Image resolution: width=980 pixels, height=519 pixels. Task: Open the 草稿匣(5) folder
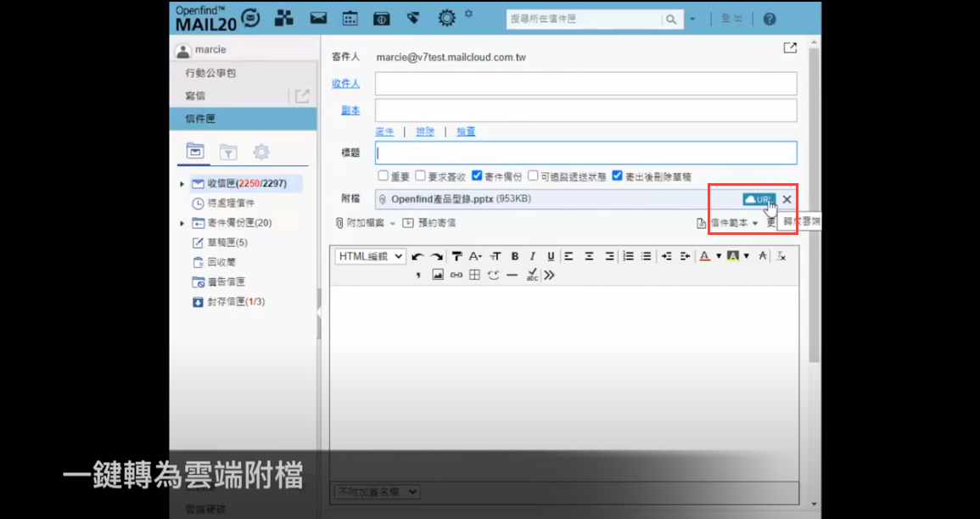(x=227, y=243)
